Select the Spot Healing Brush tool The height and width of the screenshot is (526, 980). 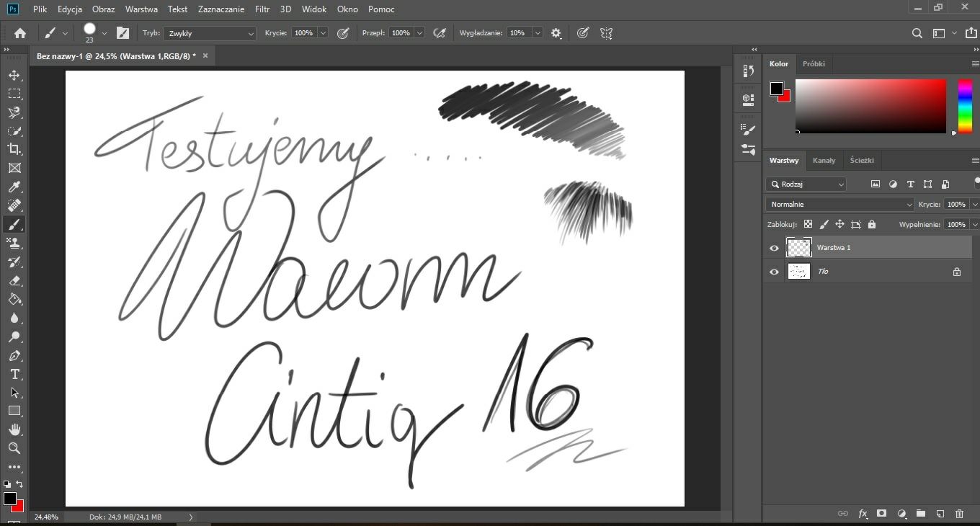[14, 206]
